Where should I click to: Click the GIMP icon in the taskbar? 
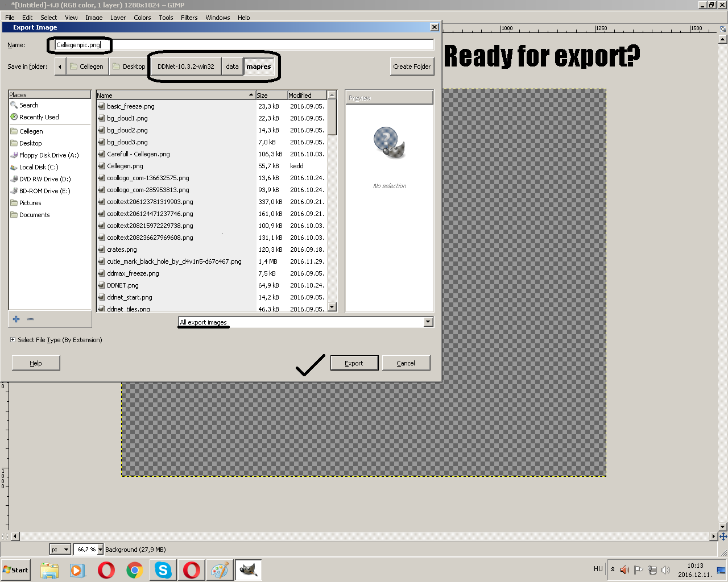(x=249, y=569)
